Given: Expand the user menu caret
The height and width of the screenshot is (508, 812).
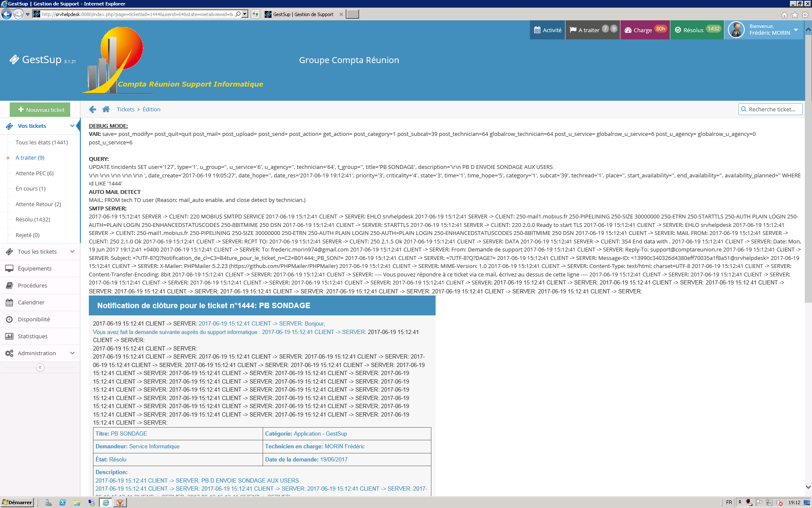Looking at the screenshot, I should click(x=796, y=30).
